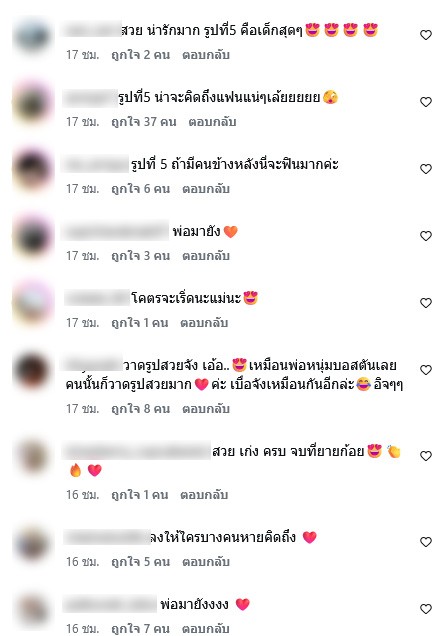Reply to the comment with 37 likes
446x636 pixels.
click(x=212, y=122)
